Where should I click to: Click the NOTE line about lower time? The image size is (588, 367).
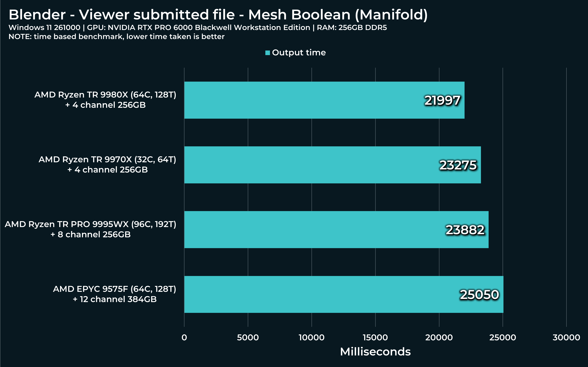[x=116, y=37]
